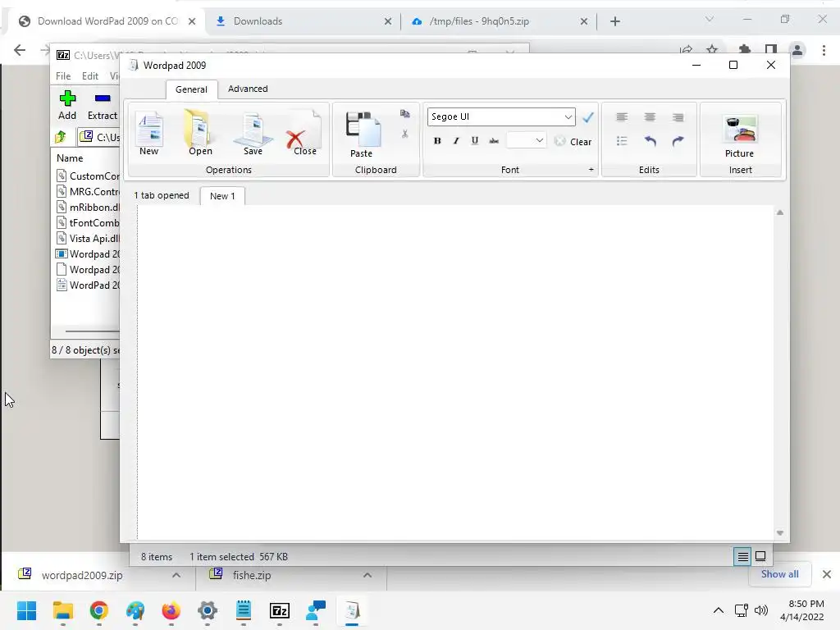
Task: Open wordpad2009.zip download item
Action: [x=83, y=575]
